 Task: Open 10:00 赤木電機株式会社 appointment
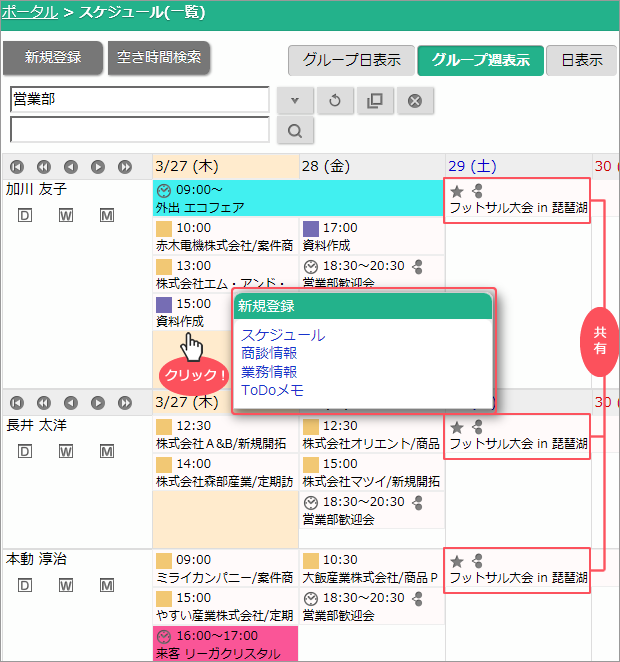225,236
